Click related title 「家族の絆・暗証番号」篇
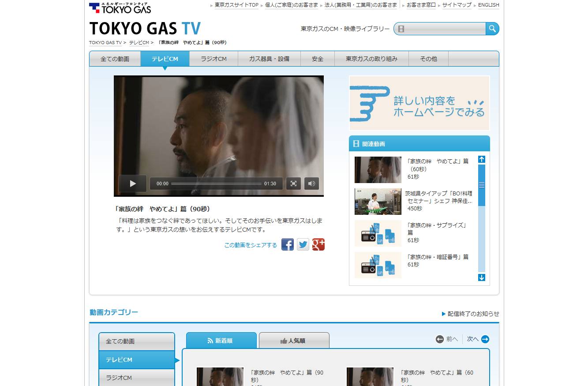 (x=438, y=257)
